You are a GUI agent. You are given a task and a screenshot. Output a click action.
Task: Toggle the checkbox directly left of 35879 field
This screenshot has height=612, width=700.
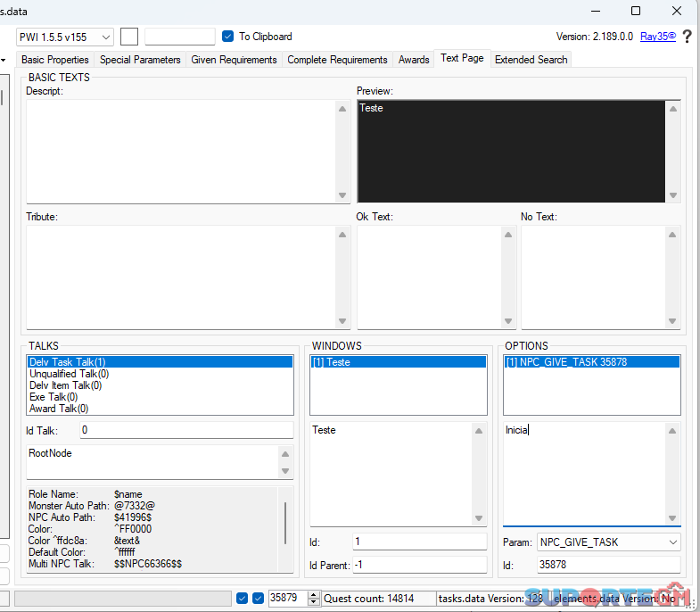click(258, 599)
